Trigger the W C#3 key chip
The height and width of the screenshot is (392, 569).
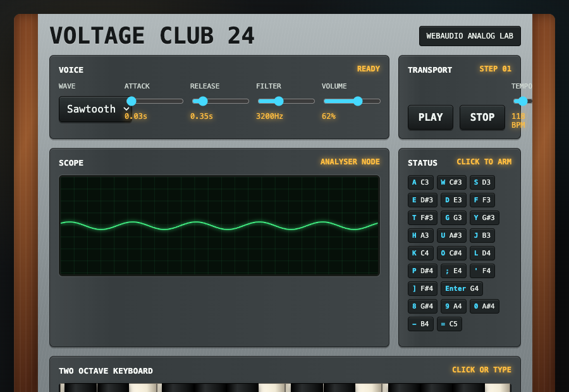coord(451,182)
